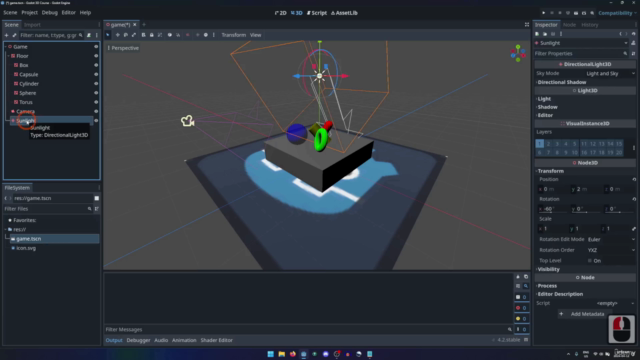Open the Debug menu
The image size is (640, 360).
pos(49,13)
